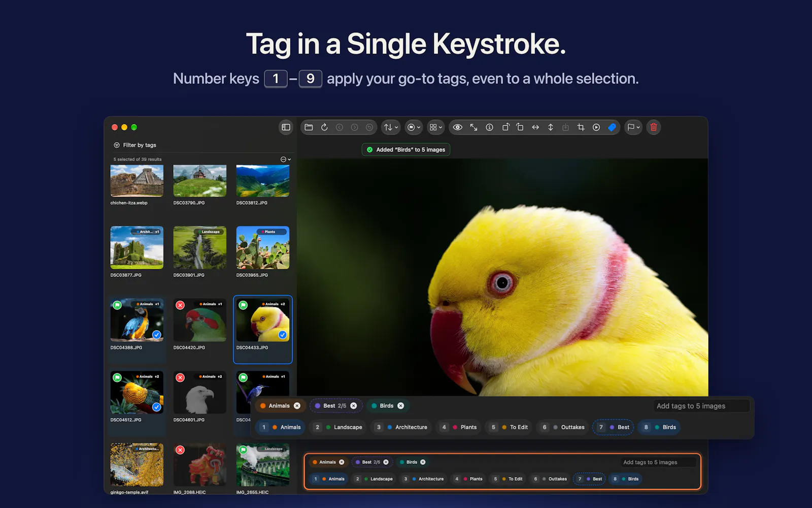Click enlarged 'Add tags to 5 images' field
The image size is (812, 508).
pos(701,406)
